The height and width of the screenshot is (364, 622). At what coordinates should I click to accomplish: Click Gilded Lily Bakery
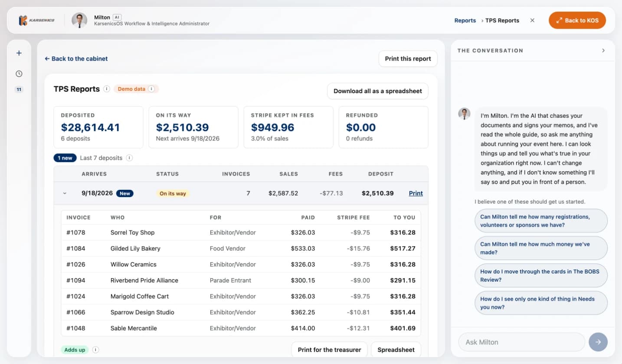tap(135, 248)
